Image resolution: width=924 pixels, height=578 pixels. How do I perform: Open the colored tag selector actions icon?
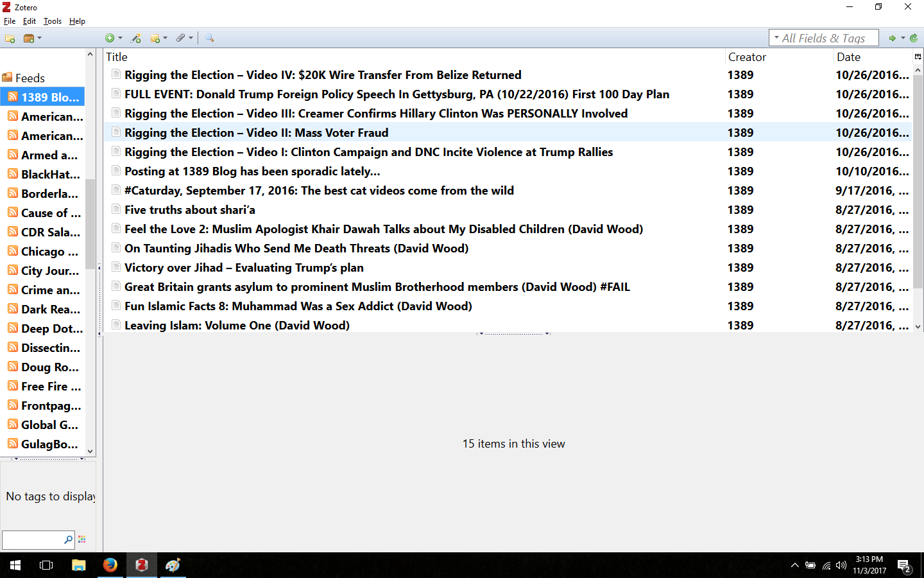[81, 539]
